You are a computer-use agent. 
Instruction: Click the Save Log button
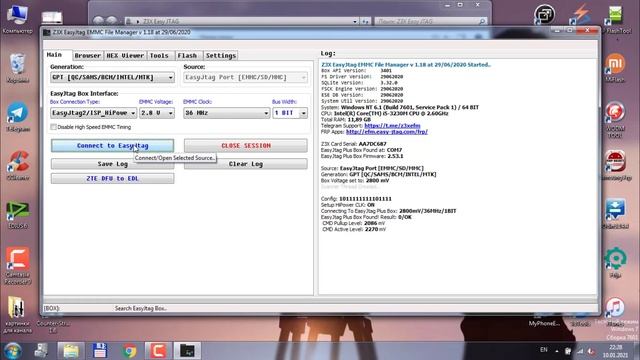coord(112,164)
